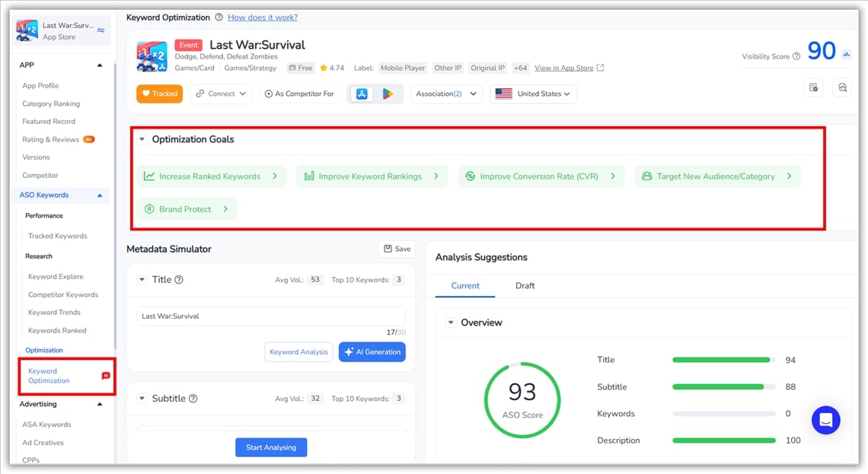Open the 'How does it work?' link

[x=263, y=17]
